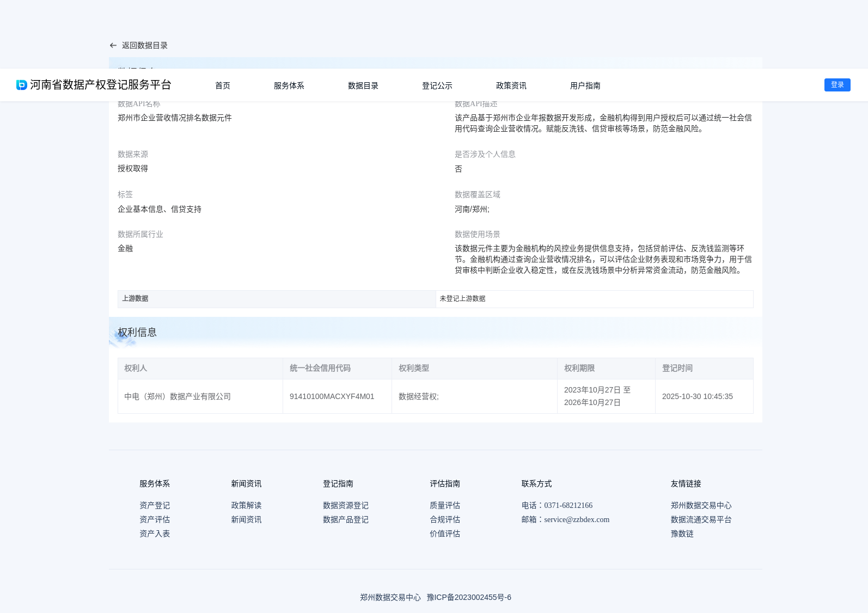The width and height of the screenshot is (868, 613).
Task: Click the back arrow icon beside 返回数据目录
Action: coord(113,46)
